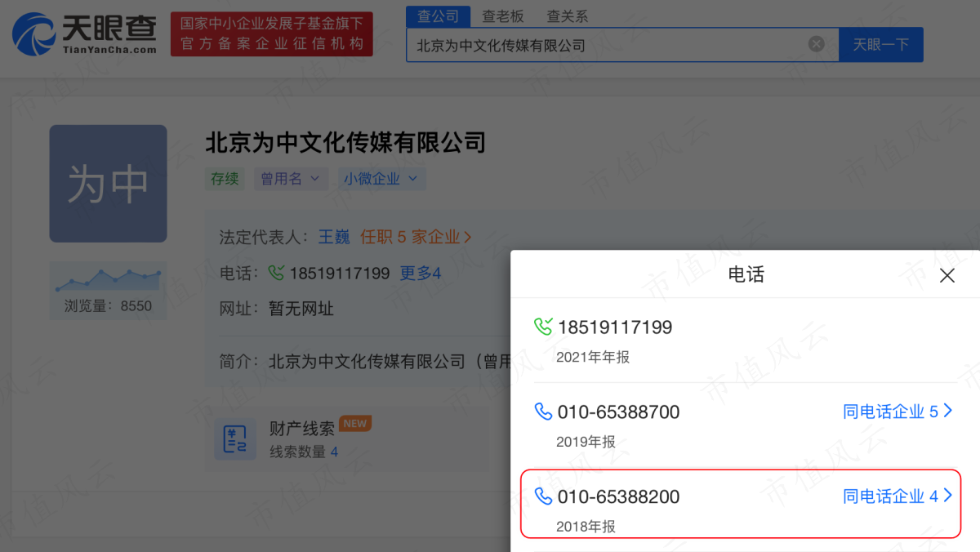980x552 pixels.
Task: Click the 天眼一下 search button
Action: click(x=881, y=45)
